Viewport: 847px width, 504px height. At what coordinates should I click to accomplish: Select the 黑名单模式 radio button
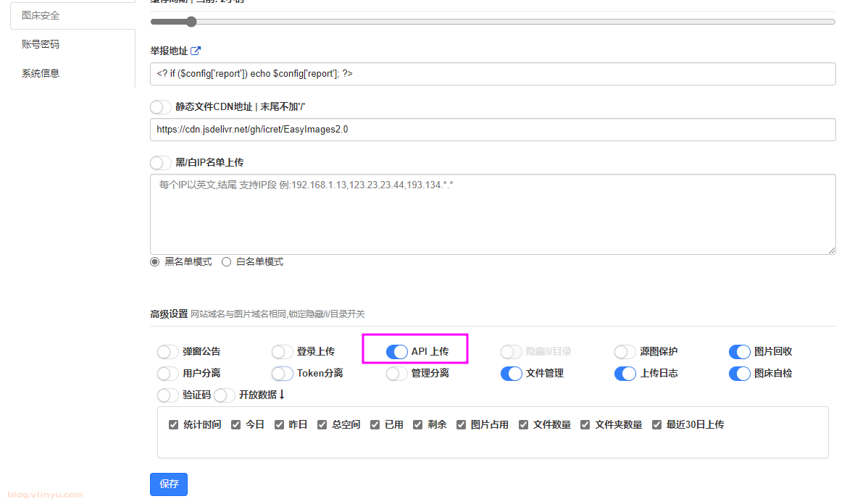(155, 262)
